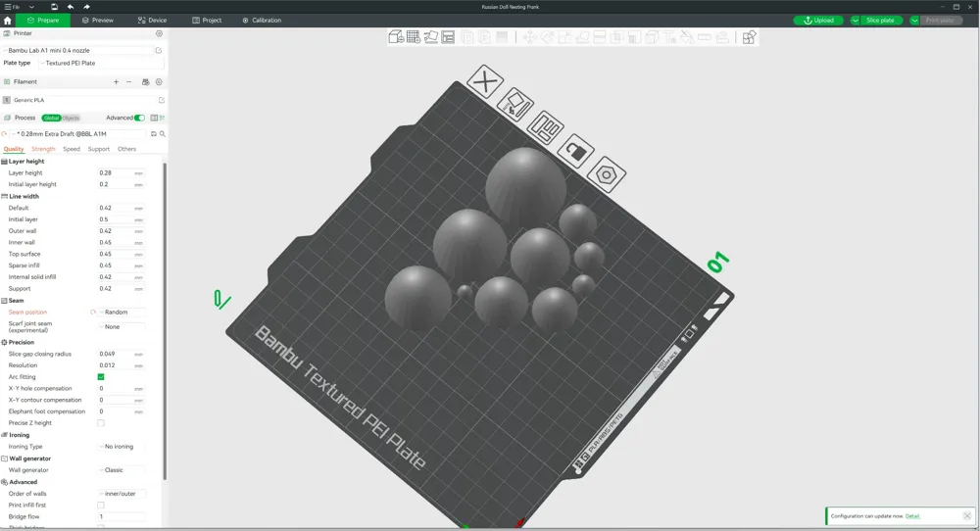The image size is (980, 531).
Task: Open filament settings gear icon
Action: [x=159, y=82]
